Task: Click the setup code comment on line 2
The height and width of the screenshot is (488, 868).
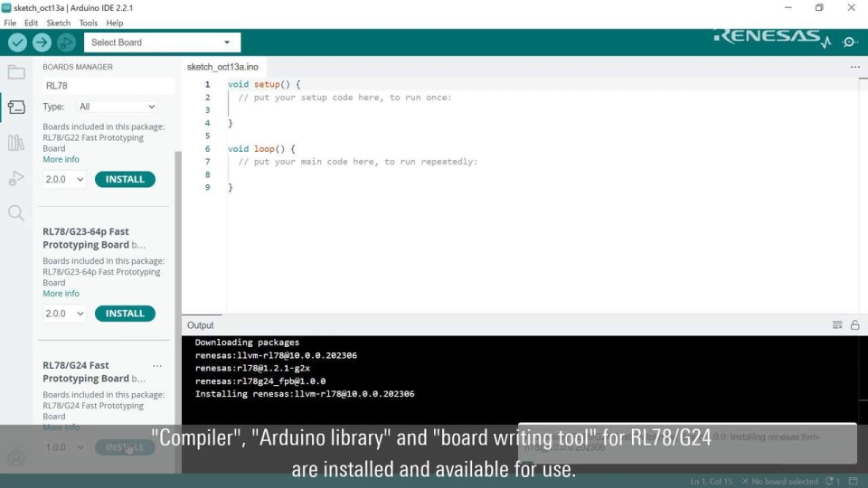Action: pyautogui.click(x=344, y=98)
